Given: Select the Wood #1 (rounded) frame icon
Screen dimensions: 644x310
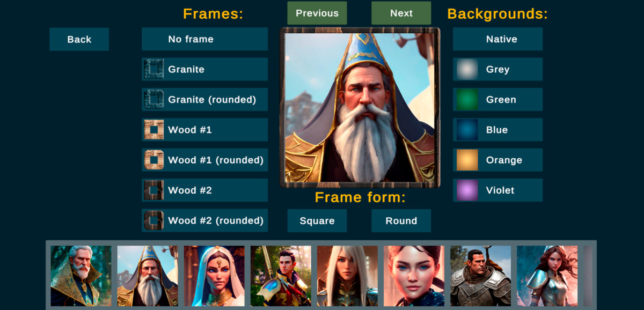Looking at the screenshot, I should pyautogui.click(x=154, y=160).
